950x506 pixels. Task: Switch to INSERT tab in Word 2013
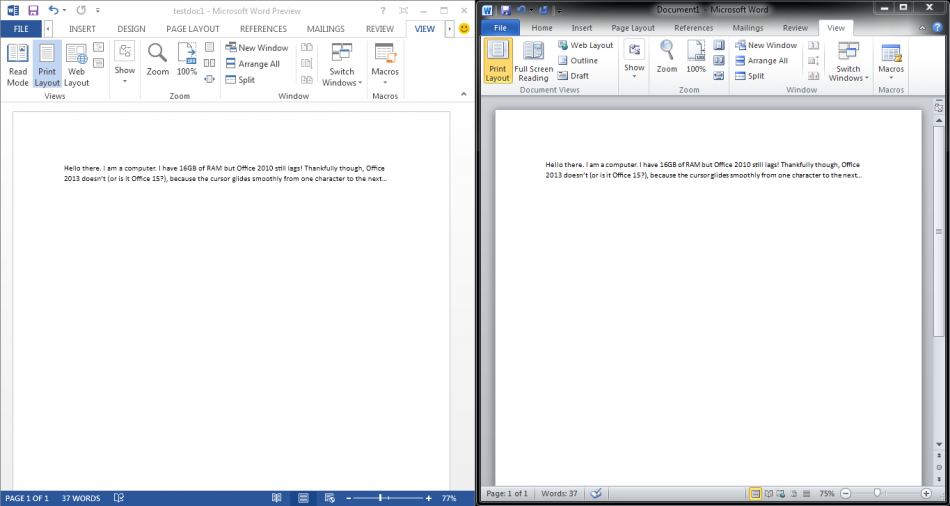[82, 28]
